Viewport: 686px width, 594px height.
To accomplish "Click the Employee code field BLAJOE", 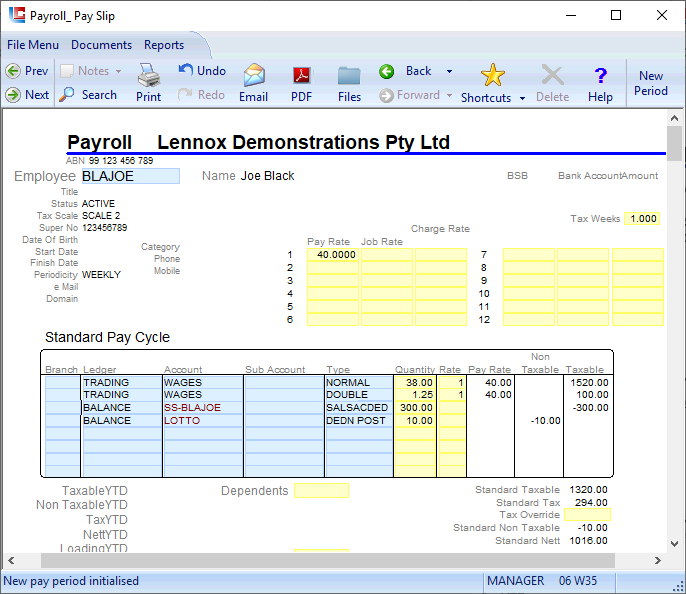I will [x=129, y=176].
